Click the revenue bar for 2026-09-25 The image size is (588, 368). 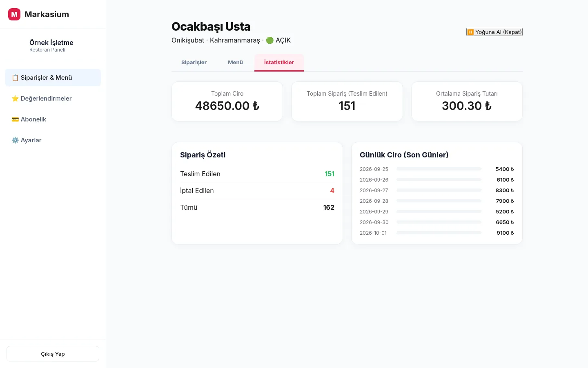tap(439, 169)
